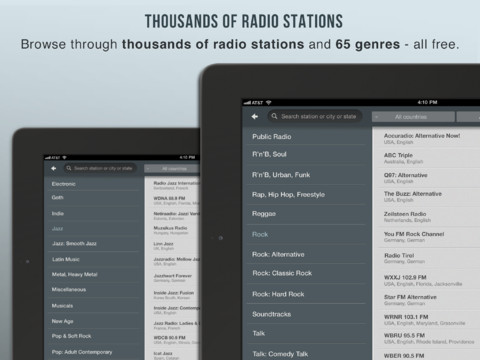Tap the back arrow on the right iPad

pos(255,116)
